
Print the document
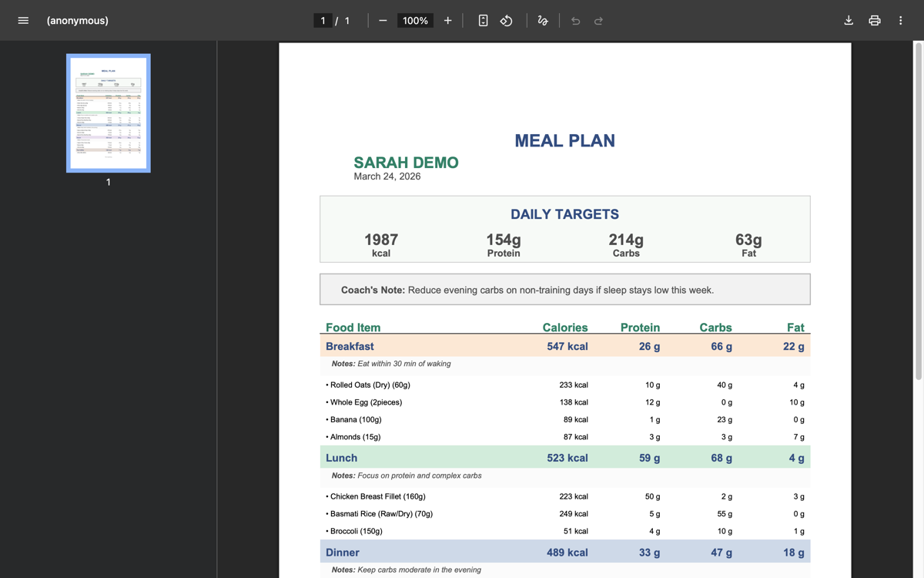[874, 20]
